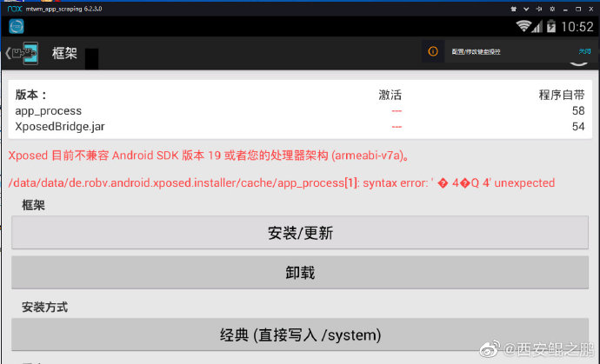Click the 版本 label

(x=30, y=95)
